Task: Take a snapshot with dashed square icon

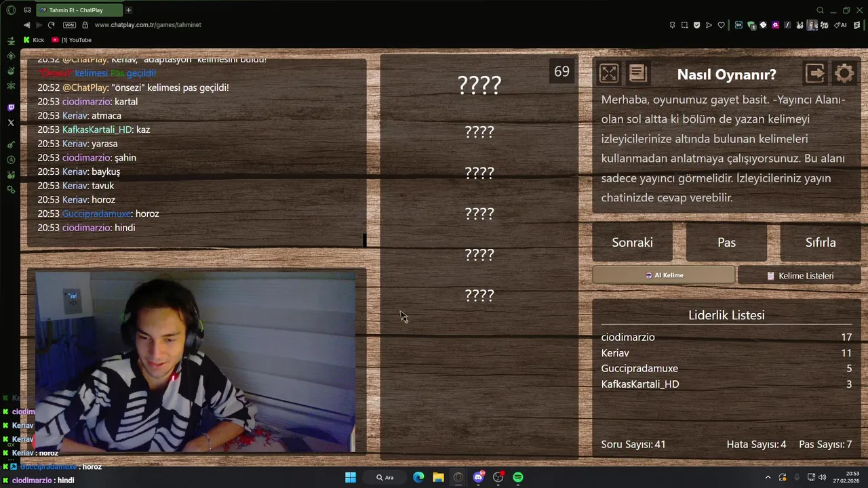Action: (x=684, y=25)
